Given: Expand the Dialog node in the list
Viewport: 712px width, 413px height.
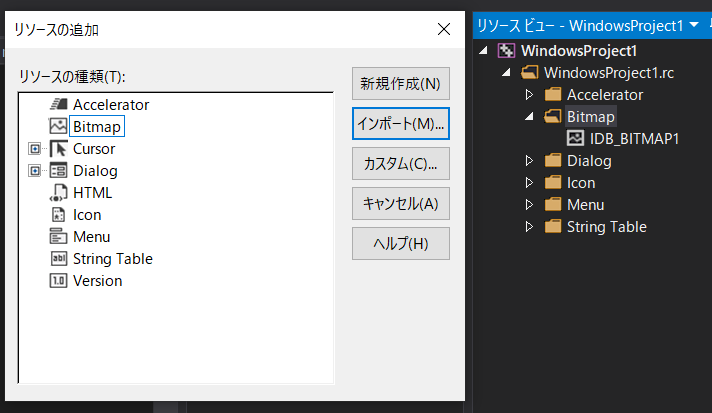Looking at the screenshot, I should (35, 171).
